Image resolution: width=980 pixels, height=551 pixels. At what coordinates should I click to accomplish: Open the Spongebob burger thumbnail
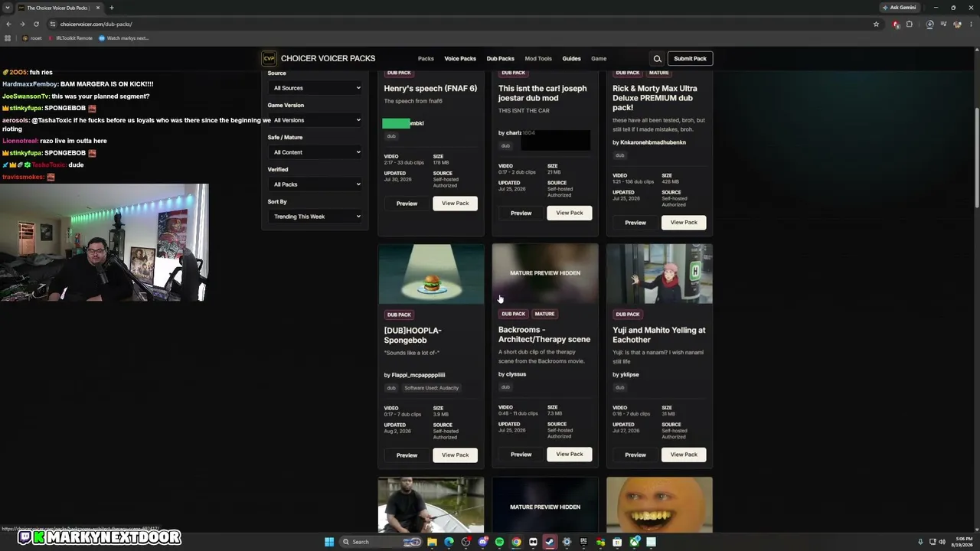coord(431,274)
